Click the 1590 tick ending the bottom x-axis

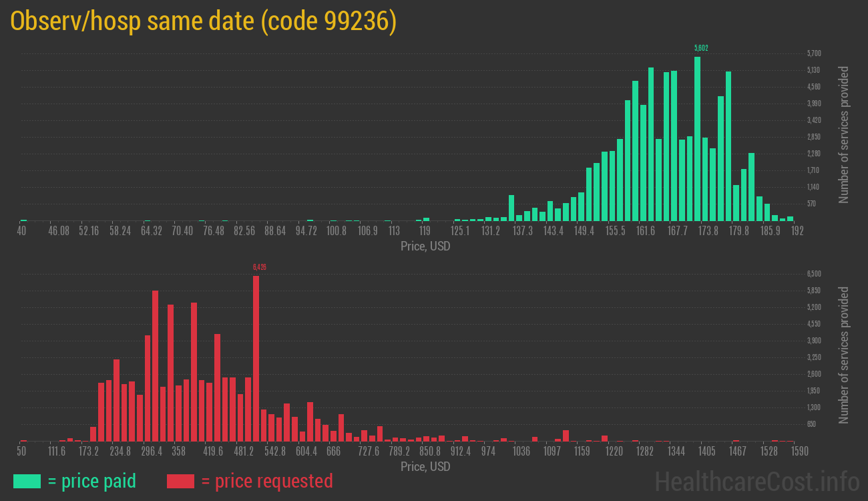pos(790,452)
